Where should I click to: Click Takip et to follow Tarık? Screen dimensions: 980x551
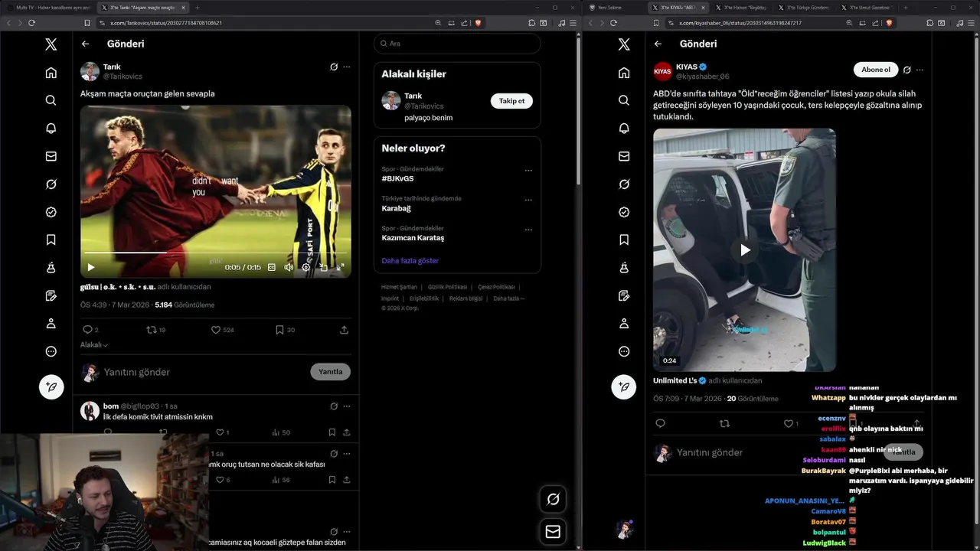point(511,101)
